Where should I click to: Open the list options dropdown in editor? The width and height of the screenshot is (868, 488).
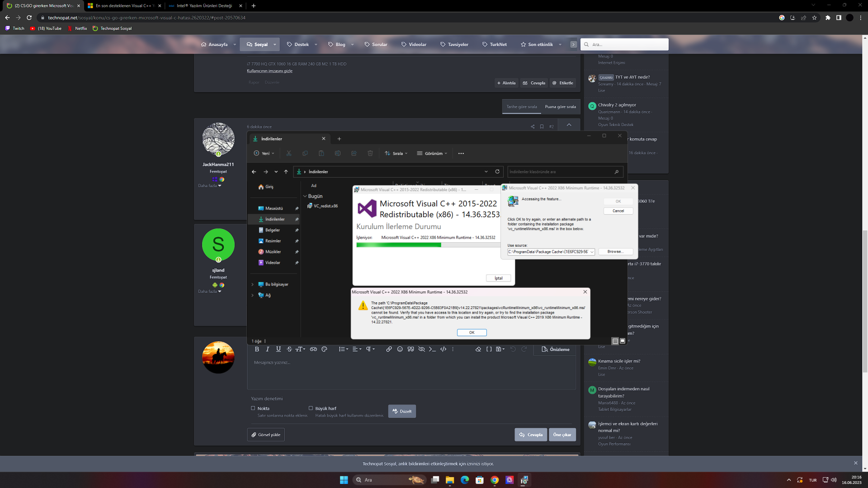pos(344,349)
